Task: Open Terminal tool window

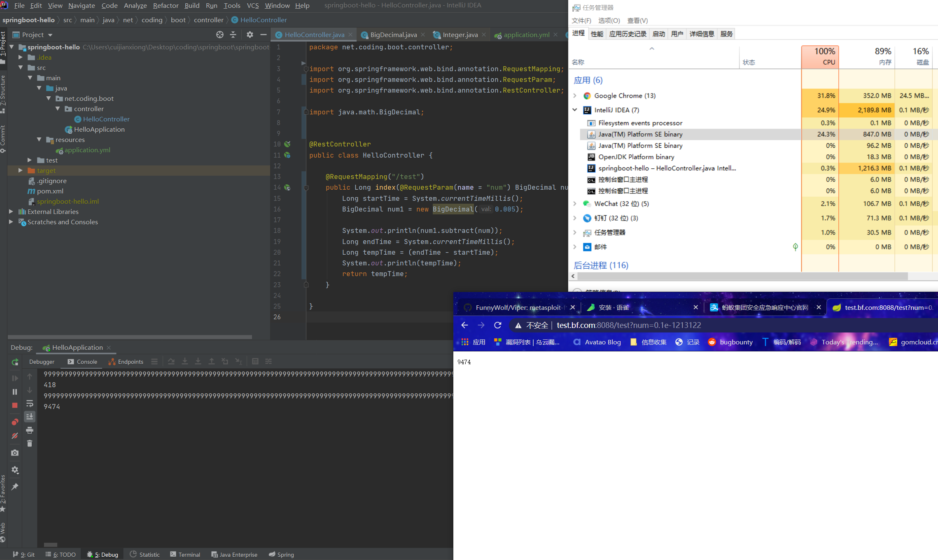Action: (185, 554)
